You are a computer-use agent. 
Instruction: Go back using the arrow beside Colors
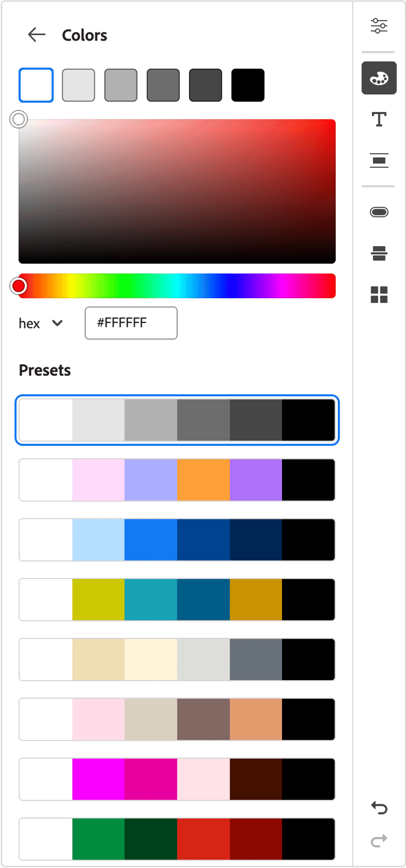pos(36,35)
